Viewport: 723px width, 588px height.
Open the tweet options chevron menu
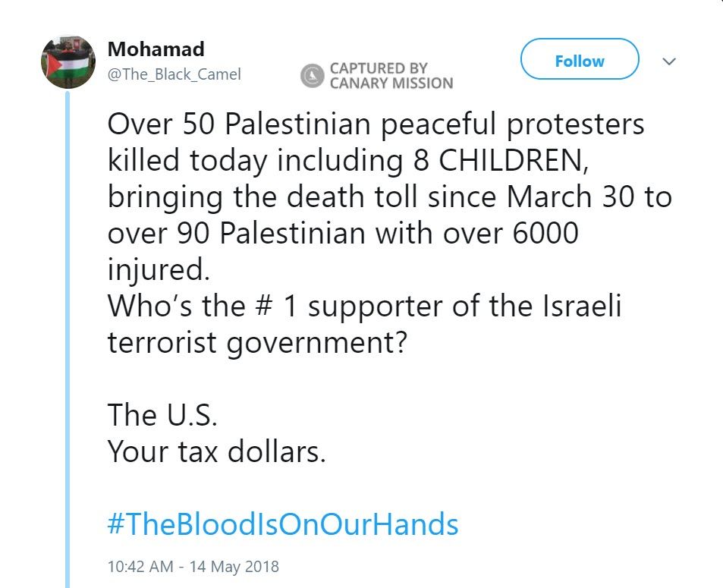669,61
